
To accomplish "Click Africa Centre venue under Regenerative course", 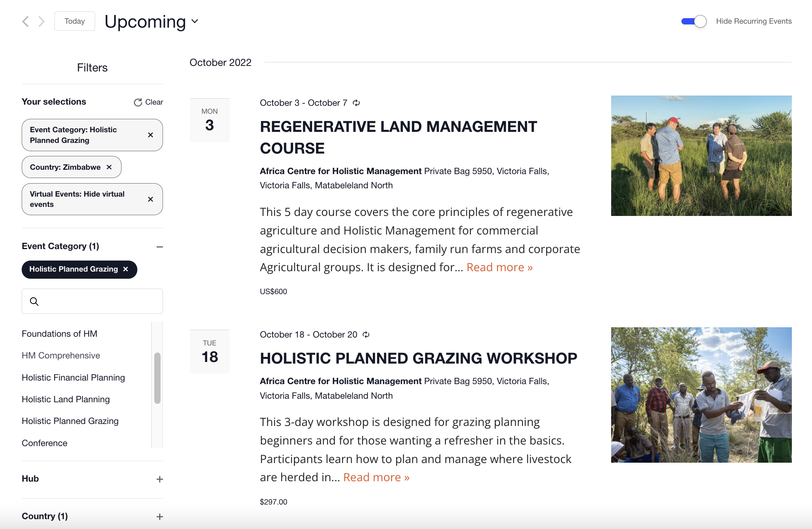I will point(341,171).
